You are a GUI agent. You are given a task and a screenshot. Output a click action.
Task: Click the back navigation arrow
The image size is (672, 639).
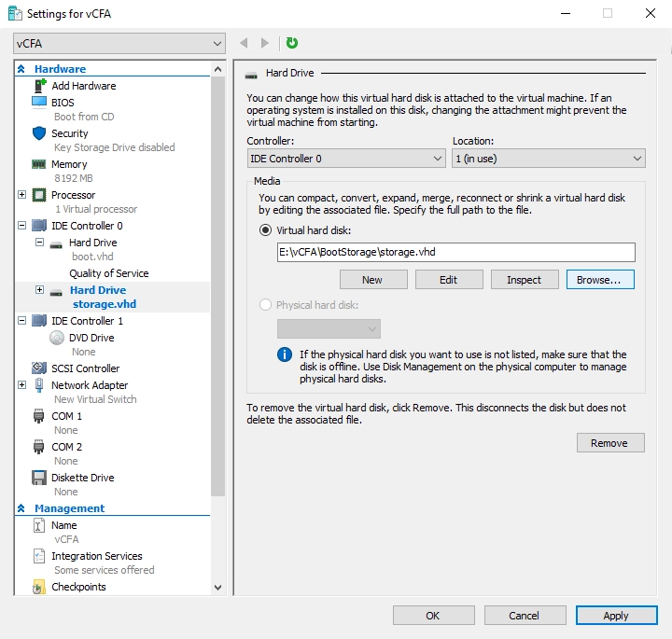(244, 43)
